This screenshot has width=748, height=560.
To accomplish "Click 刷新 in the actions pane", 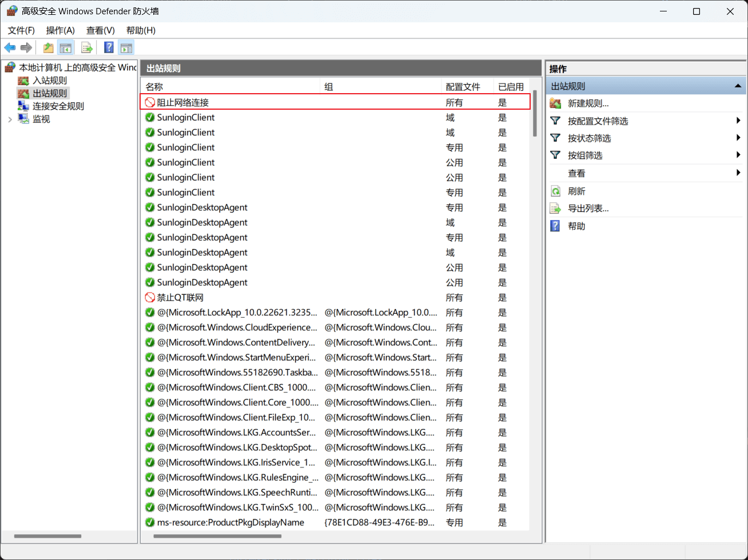I will (576, 191).
